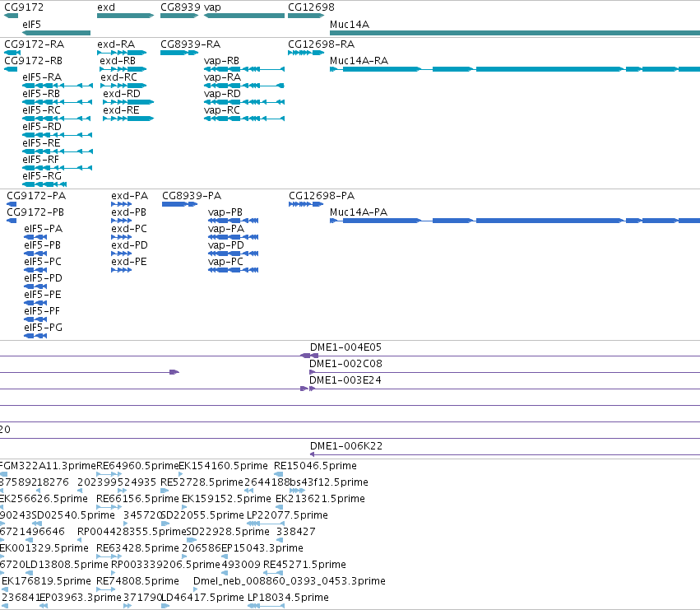Select transcript Muc14A-RA
The height and width of the screenshot is (610, 700).
(x=515, y=69)
